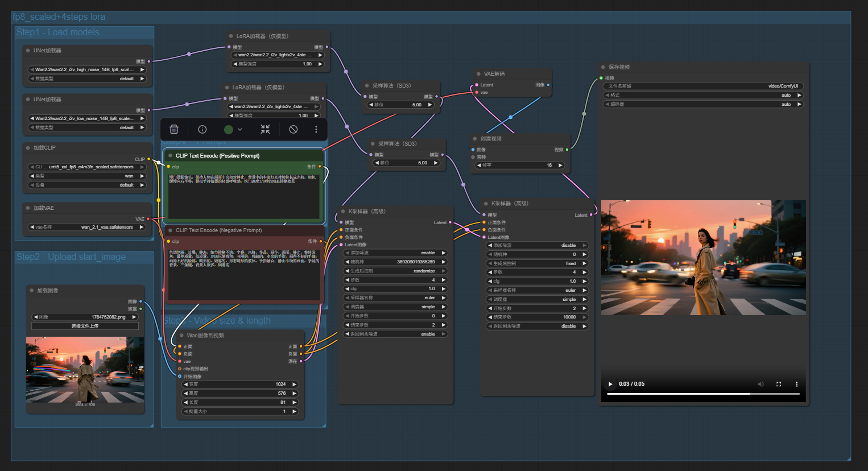Toggle fullscreen on the video preview
The width and height of the screenshot is (868, 471).
tap(779, 384)
